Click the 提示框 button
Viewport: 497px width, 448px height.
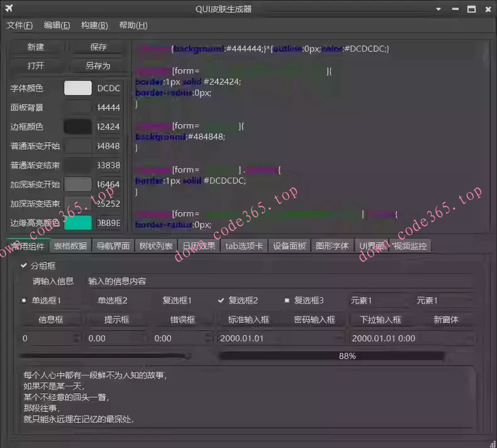pos(116,320)
